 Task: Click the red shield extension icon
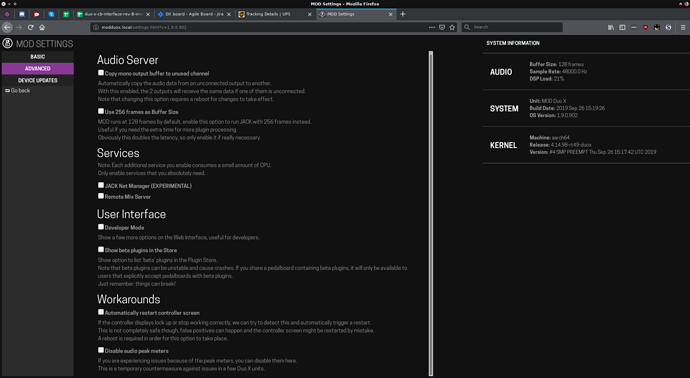[x=645, y=27]
